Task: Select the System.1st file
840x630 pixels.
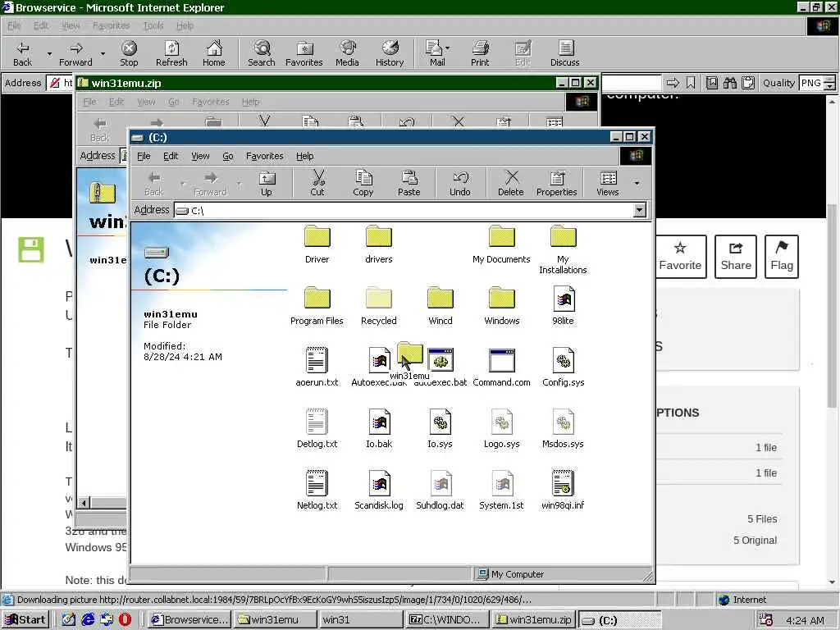Action: click(x=501, y=491)
